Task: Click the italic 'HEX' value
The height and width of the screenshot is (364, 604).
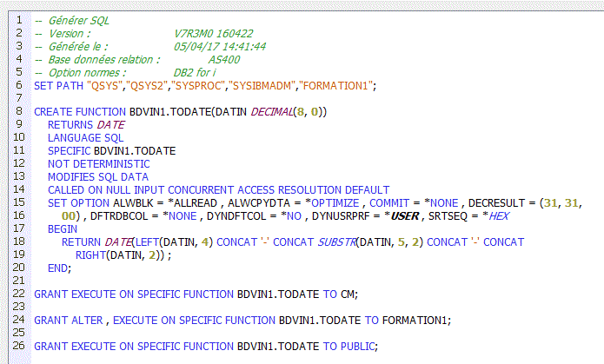Action: tap(499, 216)
